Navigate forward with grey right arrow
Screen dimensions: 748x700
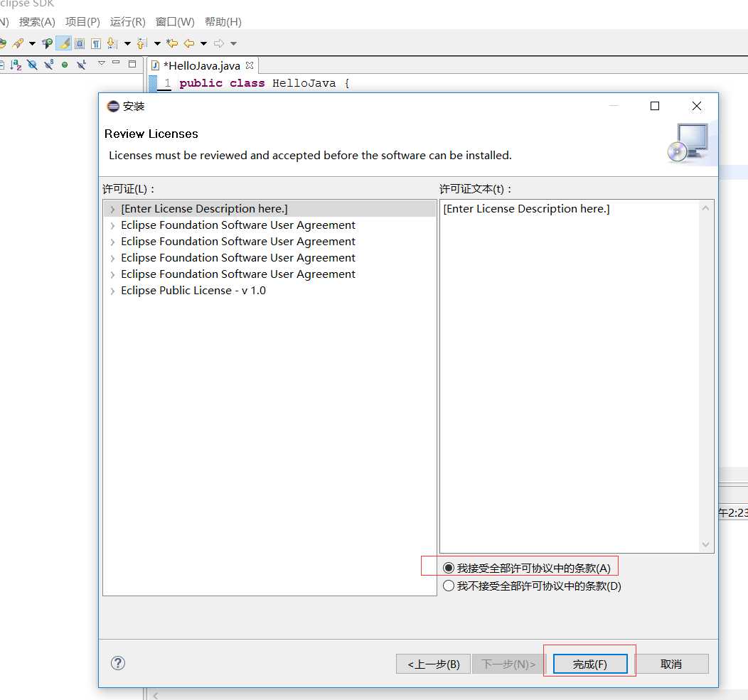(219, 43)
